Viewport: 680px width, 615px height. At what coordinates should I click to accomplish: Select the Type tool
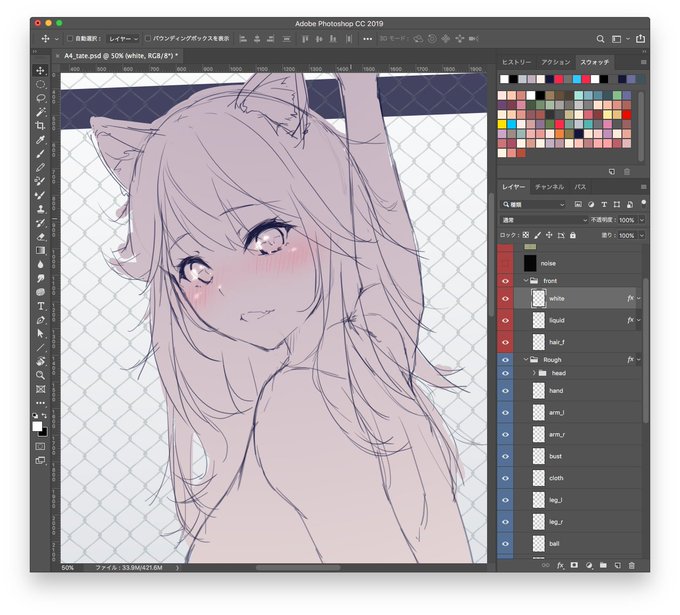click(40, 306)
